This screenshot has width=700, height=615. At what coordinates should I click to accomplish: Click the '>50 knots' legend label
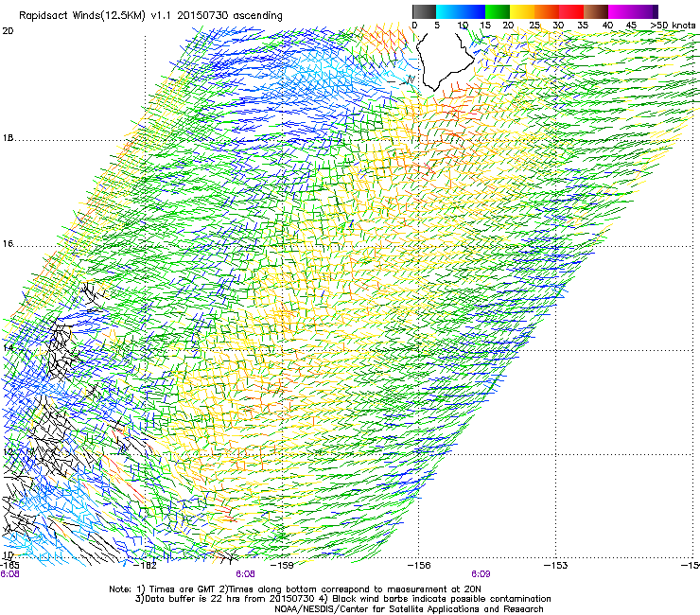(673, 26)
